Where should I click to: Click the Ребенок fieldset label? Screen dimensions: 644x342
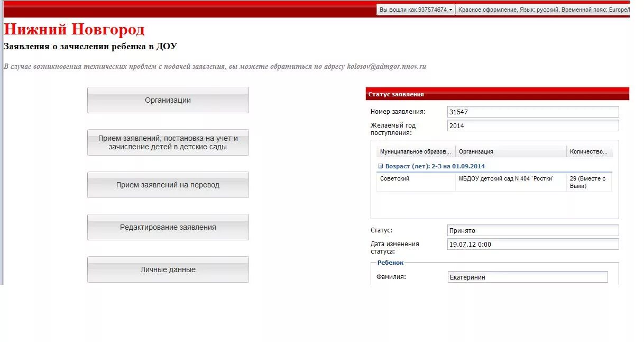[390, 263]
